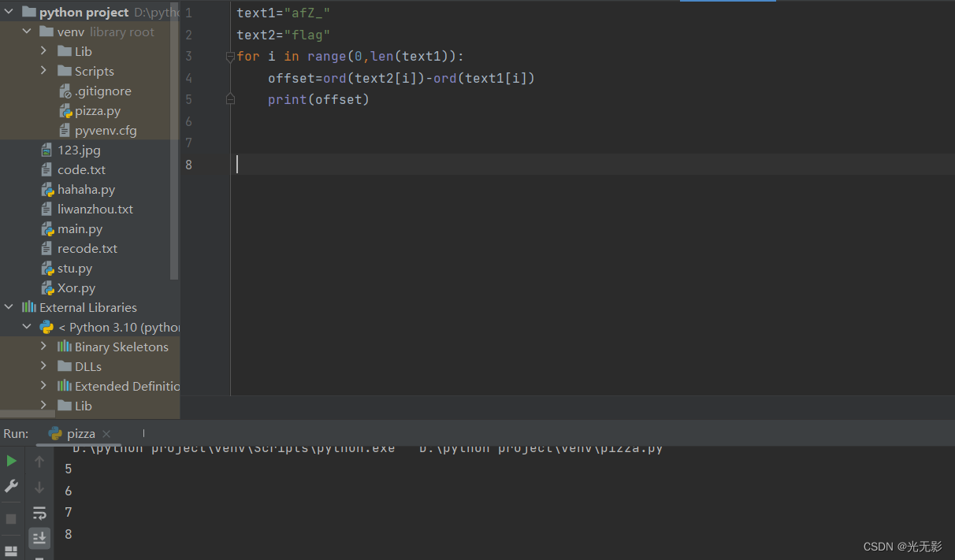Viewport: 955px width, 560px height.
Task: Toggle Scroll to End in Run console
Action: click(x=39, y=538)
